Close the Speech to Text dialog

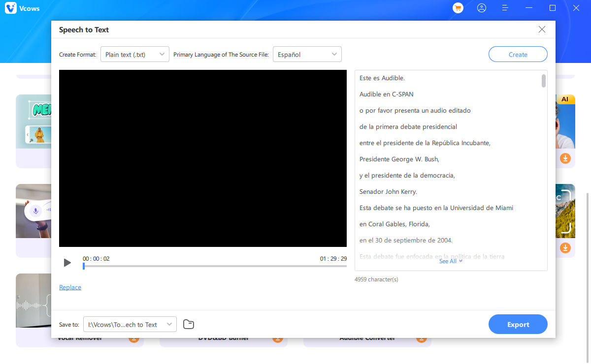(542, 30)
